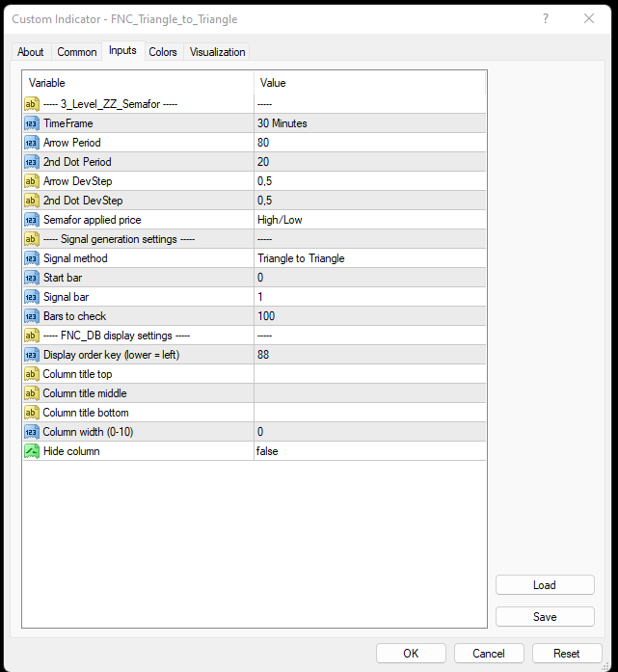The height and width of the screenshot is (672, 618).
Task: Edit the Display order key value 88
Action: (370, 355)
